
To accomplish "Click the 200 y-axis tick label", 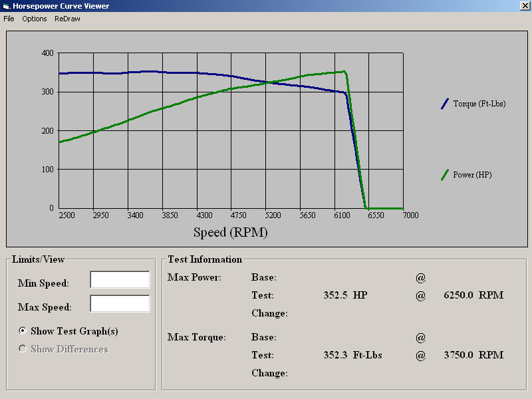I will pos(47,131).
